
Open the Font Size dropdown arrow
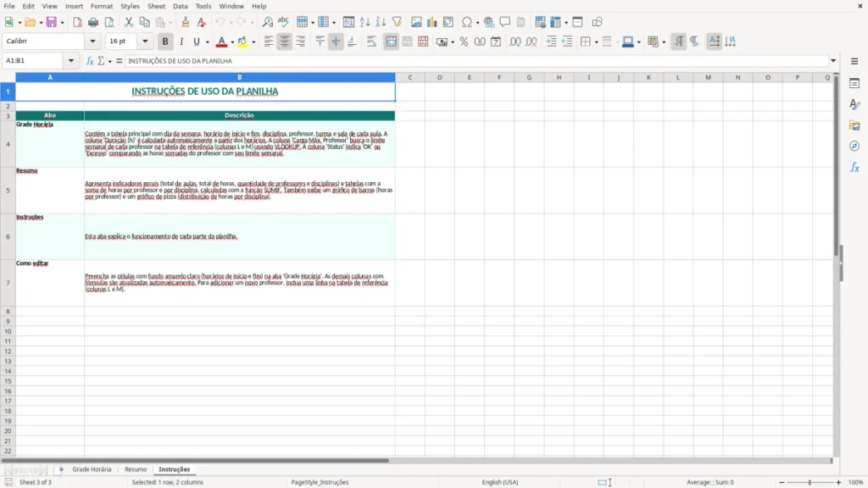(145, 41)
